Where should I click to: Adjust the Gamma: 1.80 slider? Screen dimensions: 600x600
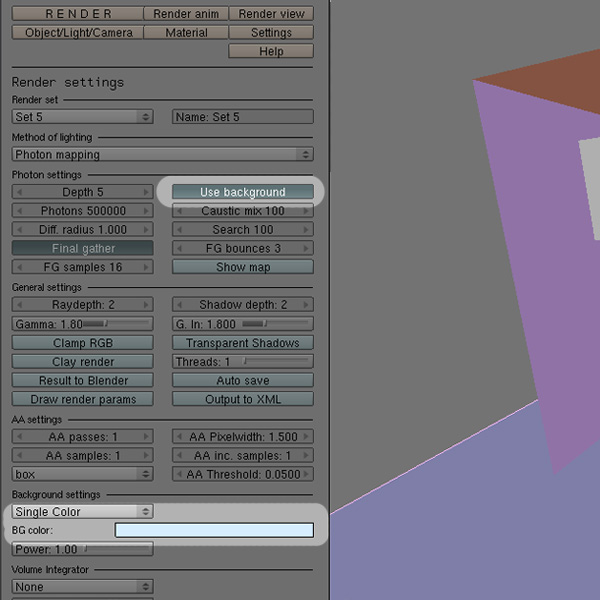(83, 324)
